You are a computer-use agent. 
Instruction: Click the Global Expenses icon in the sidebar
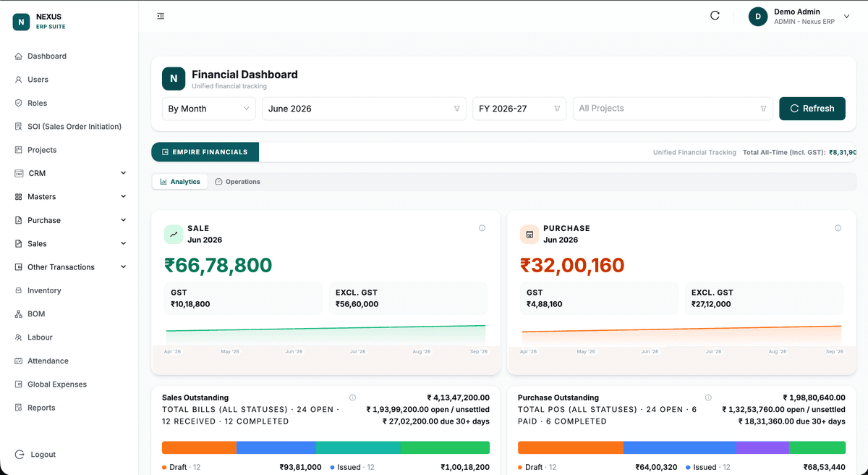(19, 384)
